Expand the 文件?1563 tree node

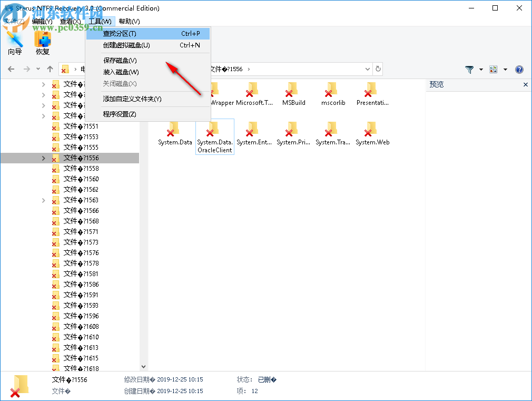pos(44,200)
